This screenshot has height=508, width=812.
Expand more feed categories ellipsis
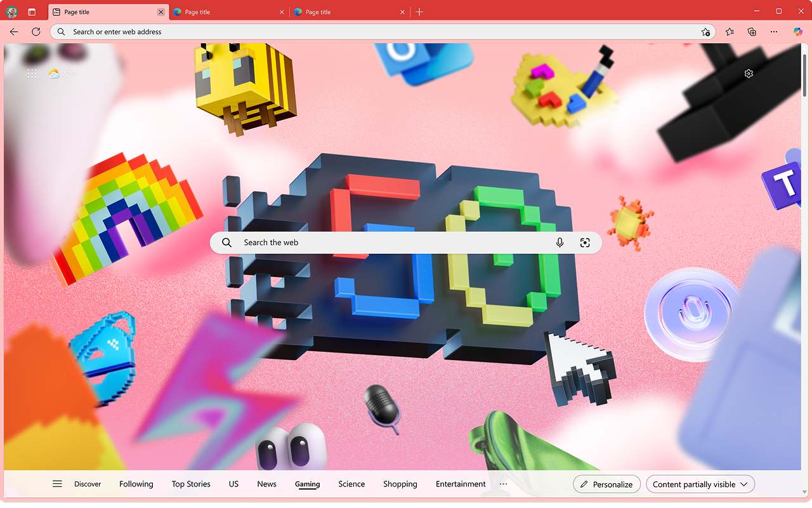coord(503,484)
